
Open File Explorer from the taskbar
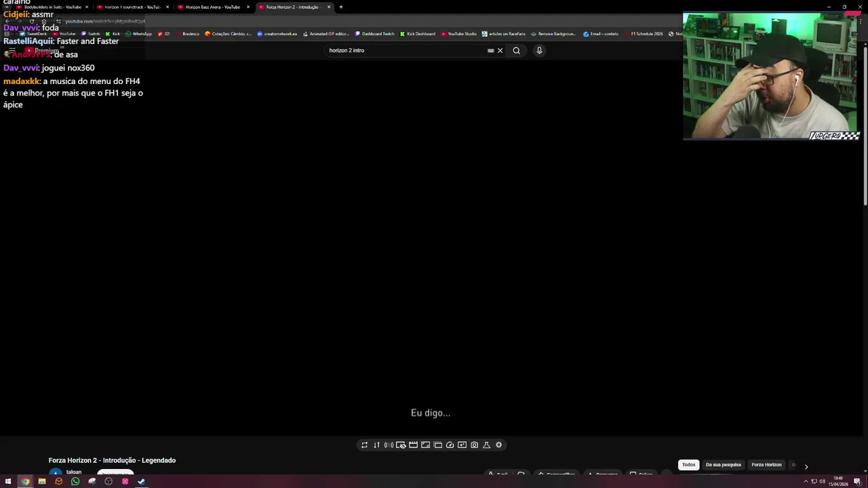(x=42, y=482)
